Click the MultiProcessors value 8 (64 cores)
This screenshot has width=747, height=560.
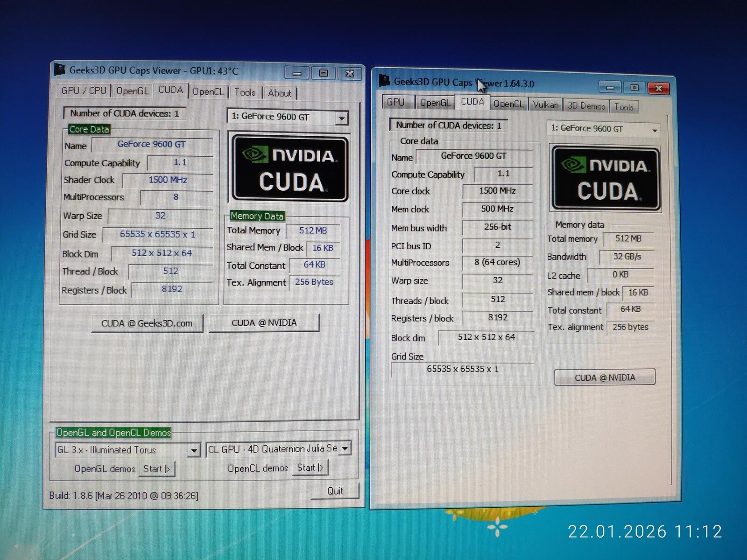pyautogui.click(x=498, y=262)
